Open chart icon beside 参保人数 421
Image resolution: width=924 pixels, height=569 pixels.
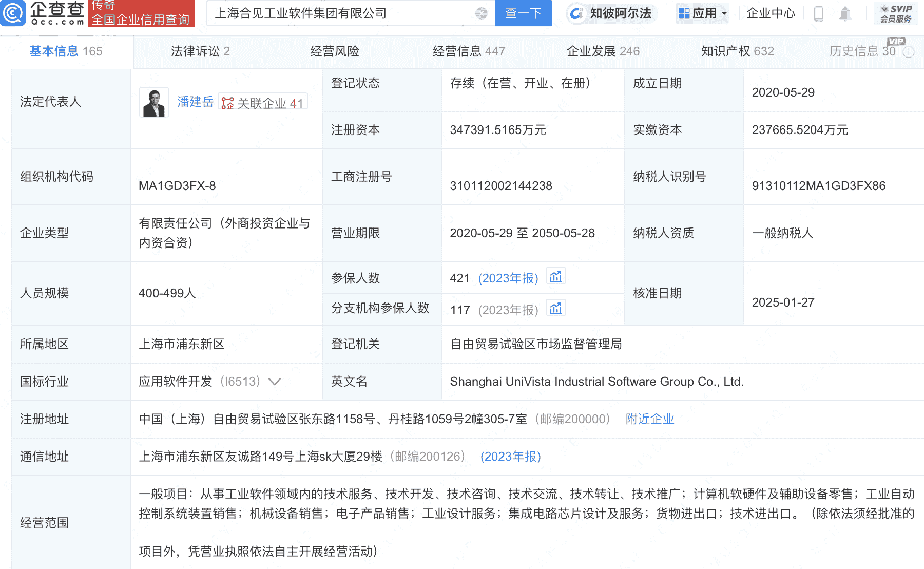point(556,276)
